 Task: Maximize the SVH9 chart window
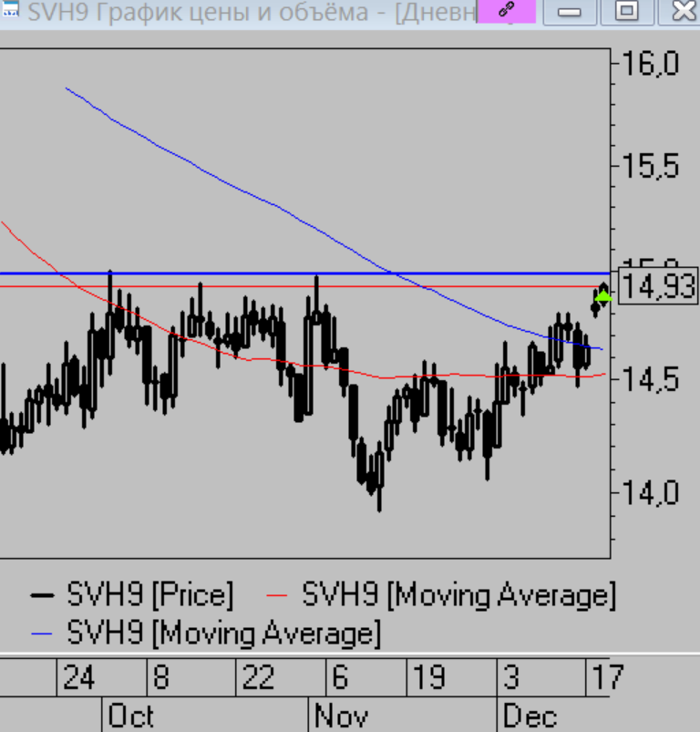click(x=627, y=12)
